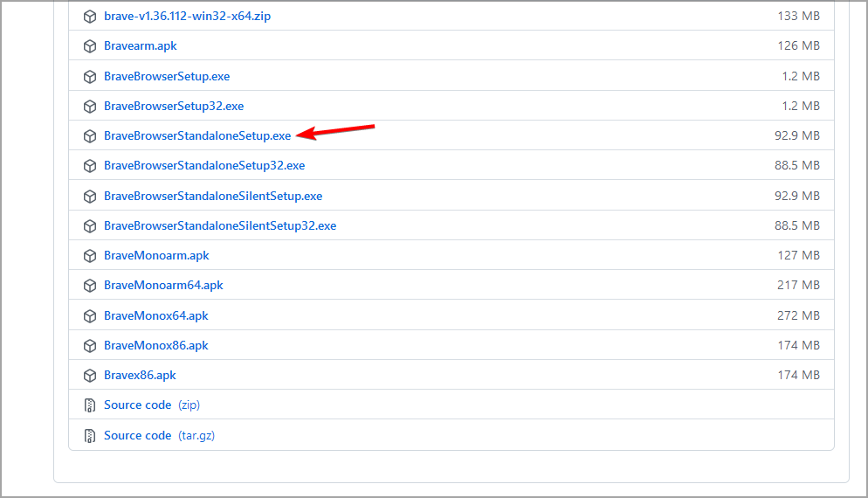The image size is (868, 498).
Task: Download Source code (zip)
Action: (x=152, y=405)
